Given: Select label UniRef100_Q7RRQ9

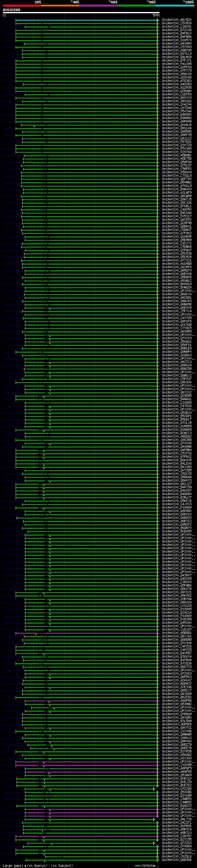Looking at the screenshot, I should 177,714.
